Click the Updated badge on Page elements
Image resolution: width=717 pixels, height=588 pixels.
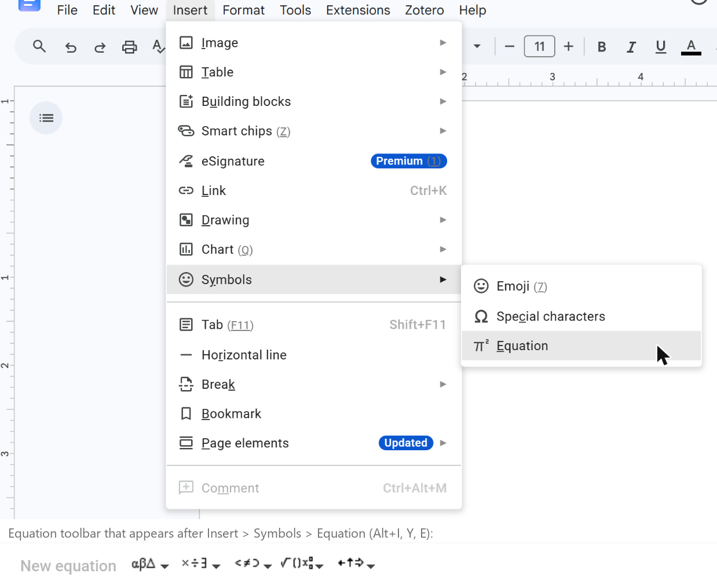(405, 443)
